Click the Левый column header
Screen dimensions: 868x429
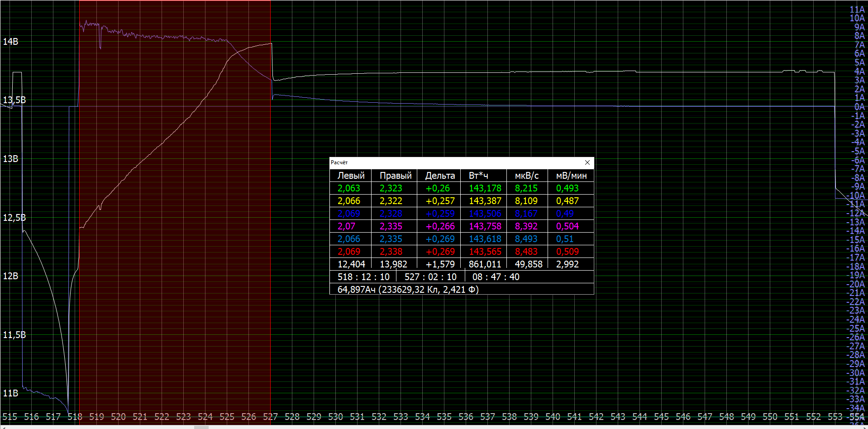pyautogui.click(x=351, y=176)
